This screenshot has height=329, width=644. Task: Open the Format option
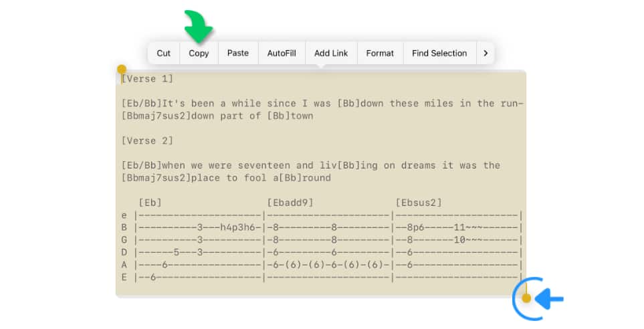380,53
